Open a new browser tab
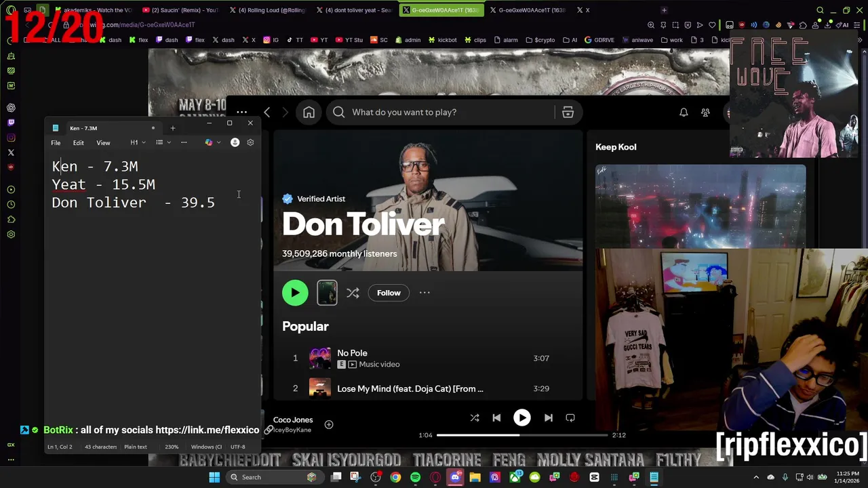This screenshot has height=488, width=868. point(664,10)
